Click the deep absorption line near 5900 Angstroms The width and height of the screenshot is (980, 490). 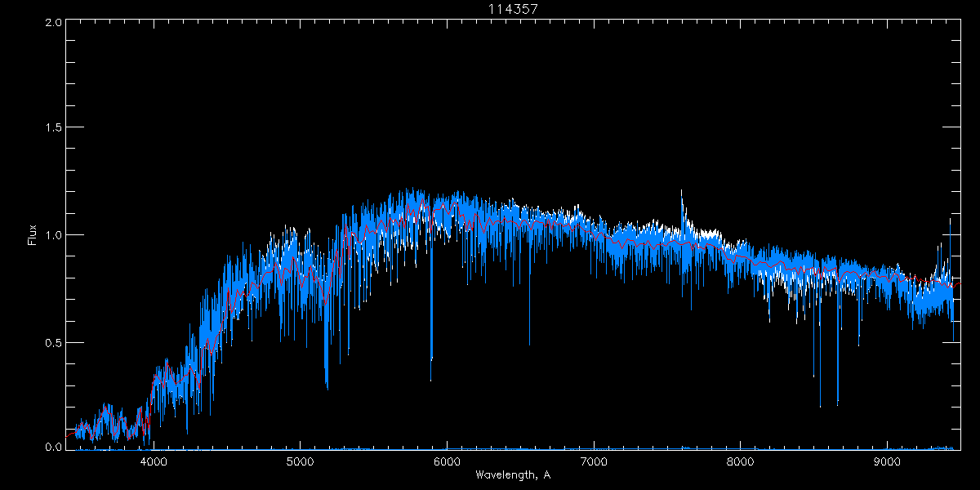(431, 359)
